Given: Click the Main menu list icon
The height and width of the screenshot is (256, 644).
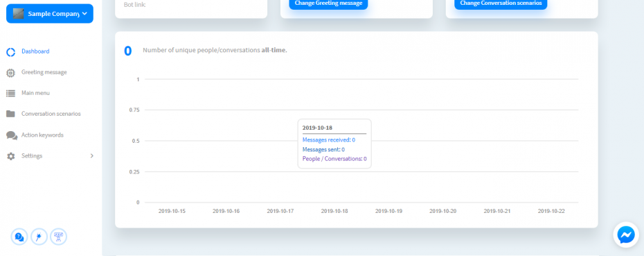Looking at the screenshot, I should [10, 94].
